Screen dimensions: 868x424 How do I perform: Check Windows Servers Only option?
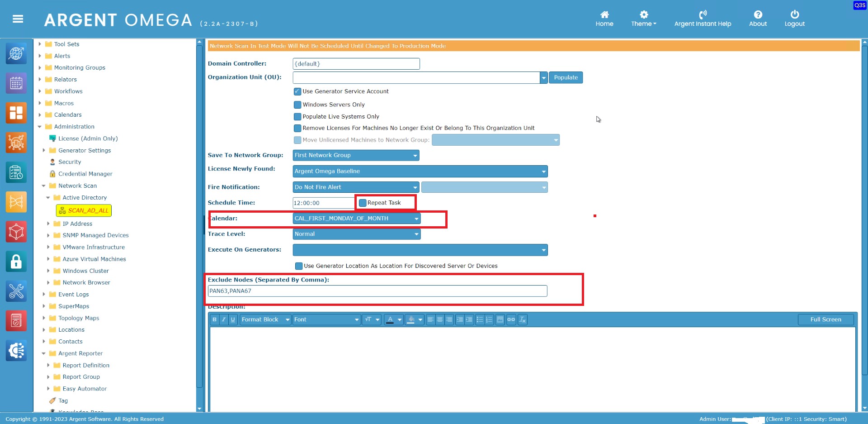297,105
